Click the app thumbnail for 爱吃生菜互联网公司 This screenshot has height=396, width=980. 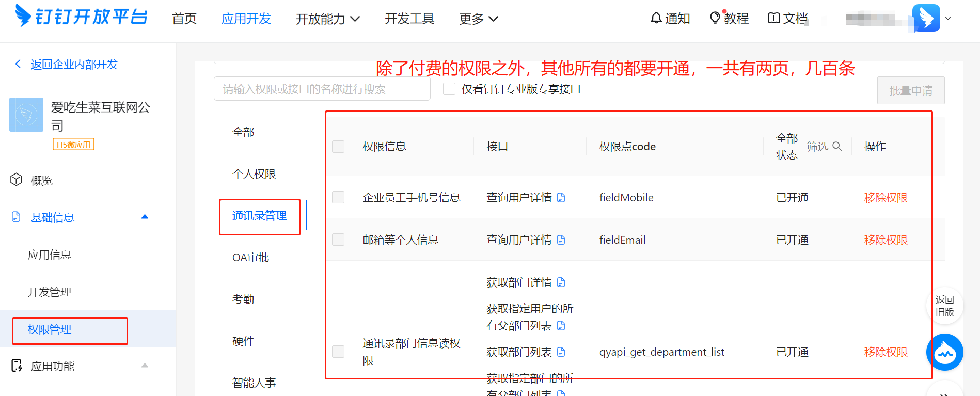click(26, 115)
